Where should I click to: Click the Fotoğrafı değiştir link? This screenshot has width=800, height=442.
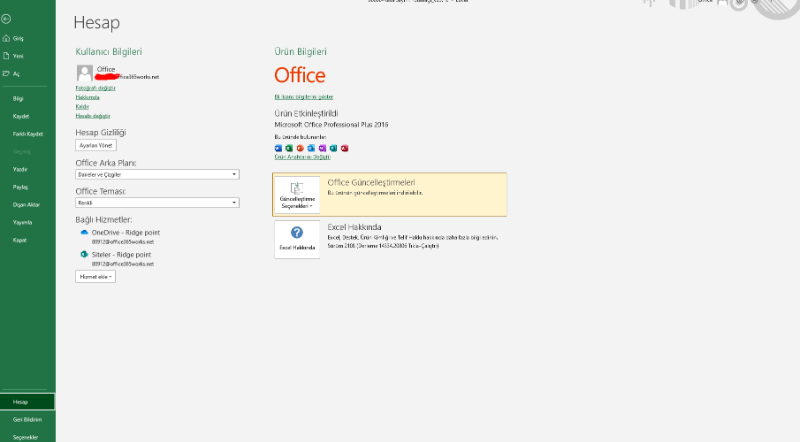pos(95,88)
